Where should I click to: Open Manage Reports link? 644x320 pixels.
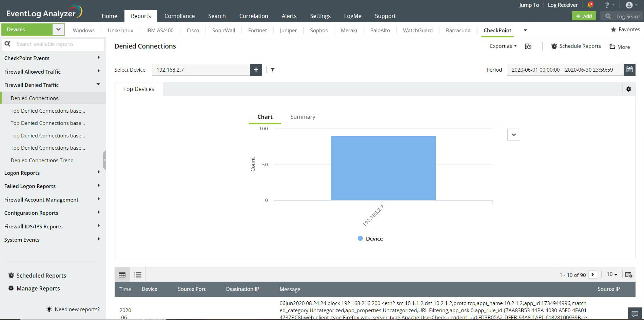coord(34,288)
